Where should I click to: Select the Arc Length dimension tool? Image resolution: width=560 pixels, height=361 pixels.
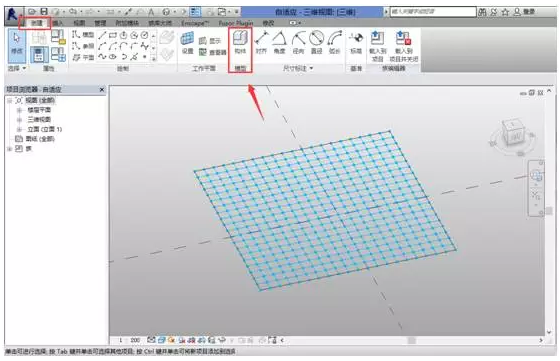pos(335,42)
